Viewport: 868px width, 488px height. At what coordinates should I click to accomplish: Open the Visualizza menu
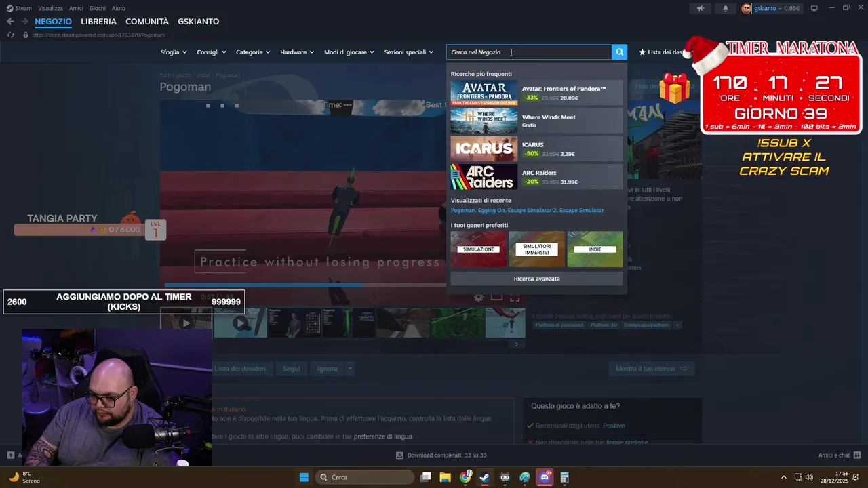coord(50,8)
